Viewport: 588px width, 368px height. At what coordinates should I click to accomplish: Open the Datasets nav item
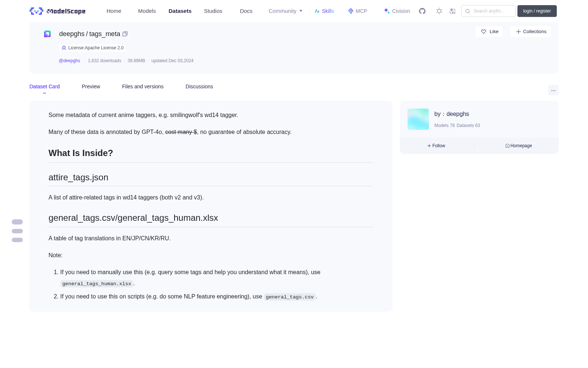pos(180,11)
